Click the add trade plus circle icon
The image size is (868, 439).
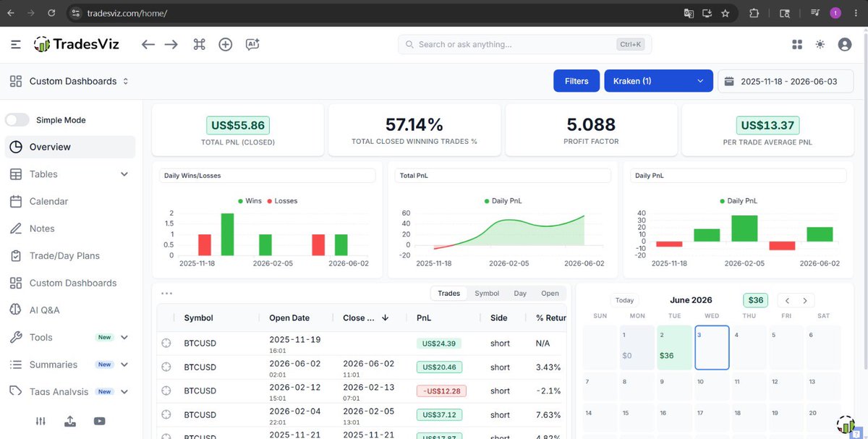tap(226, 44)
